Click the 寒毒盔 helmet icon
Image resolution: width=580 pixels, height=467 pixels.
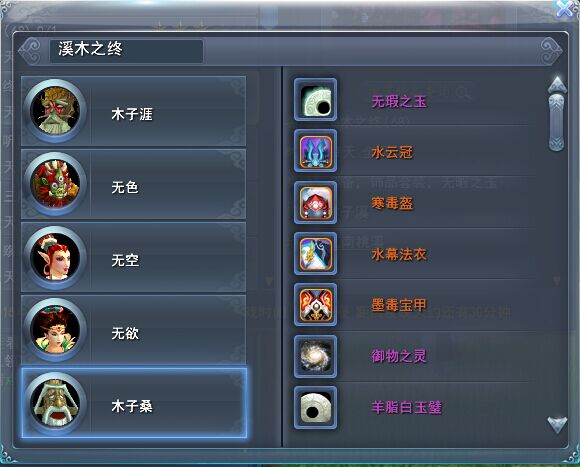point(316,203)
